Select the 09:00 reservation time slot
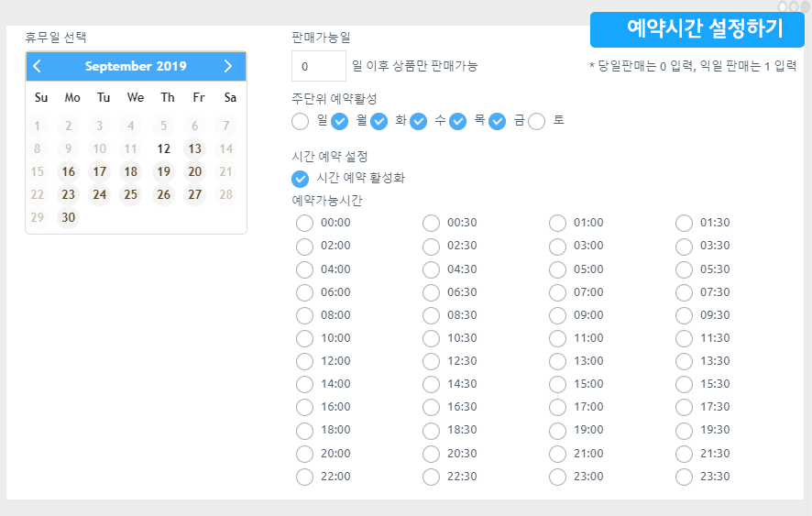The height and width of the screenshot is (516, 812). [x=558, y=315]
